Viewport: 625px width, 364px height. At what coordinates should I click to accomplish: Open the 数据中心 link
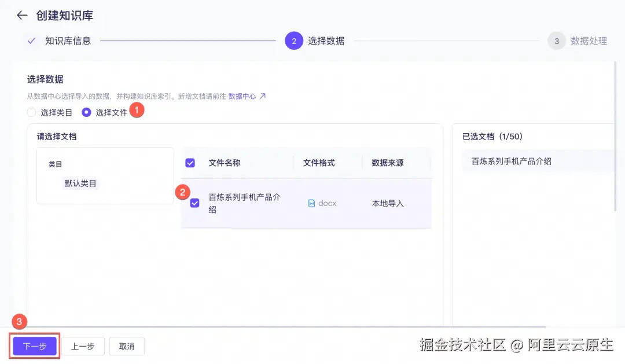(x=242, y=96)
